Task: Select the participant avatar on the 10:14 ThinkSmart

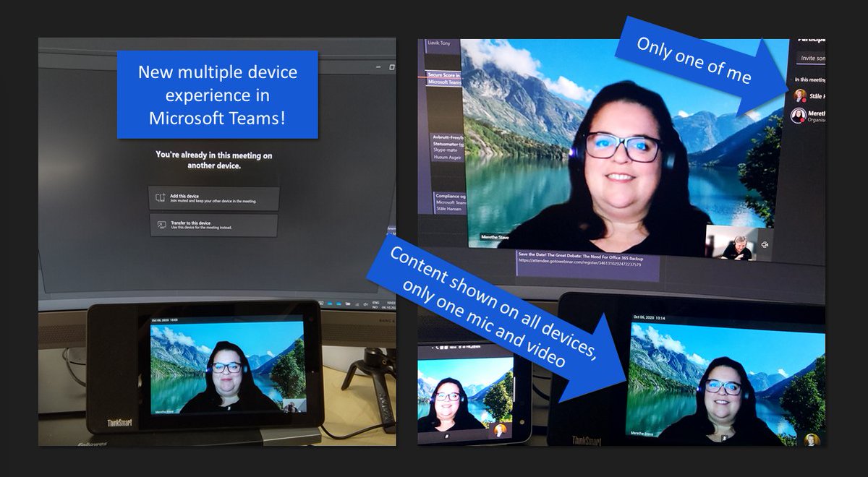Action: click(812, 439)
